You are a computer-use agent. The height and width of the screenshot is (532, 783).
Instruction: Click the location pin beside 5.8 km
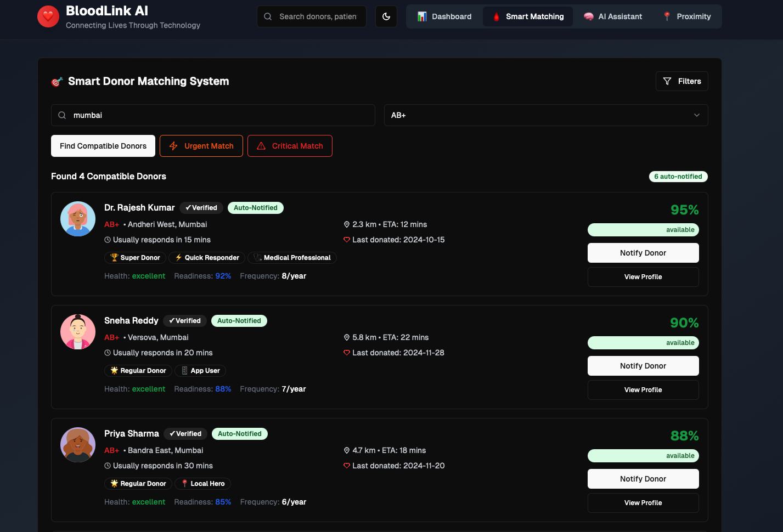tap(347, 337)
